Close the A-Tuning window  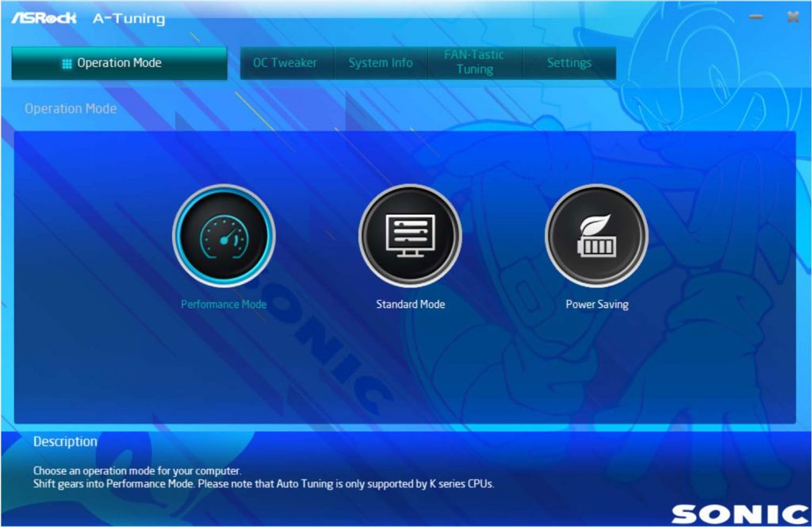(792, 17)
